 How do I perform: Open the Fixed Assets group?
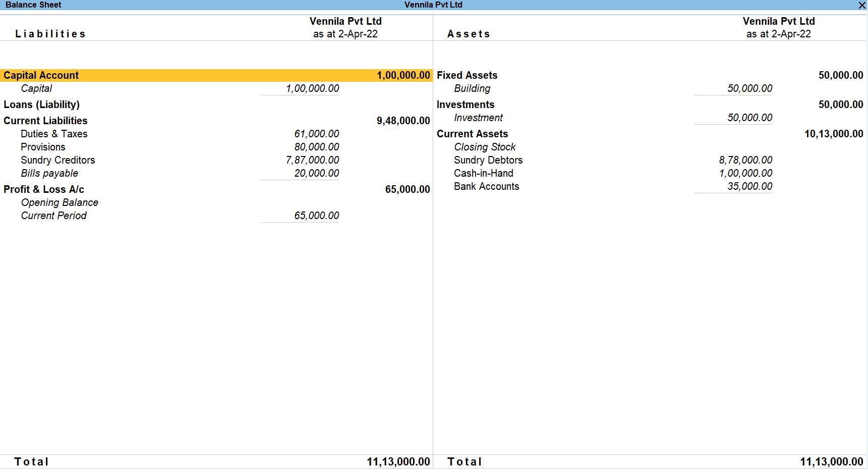pyautogui.click(x=467, y=75)
